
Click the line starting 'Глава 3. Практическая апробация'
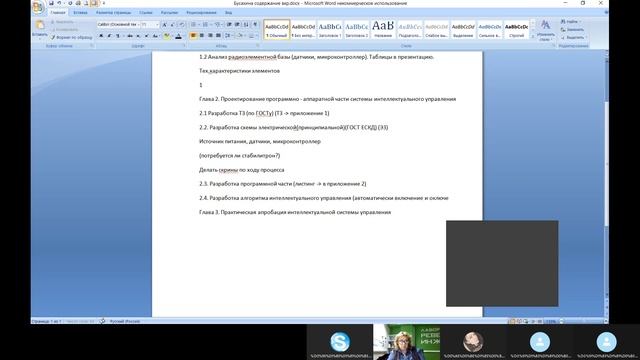tap(295, 212)
